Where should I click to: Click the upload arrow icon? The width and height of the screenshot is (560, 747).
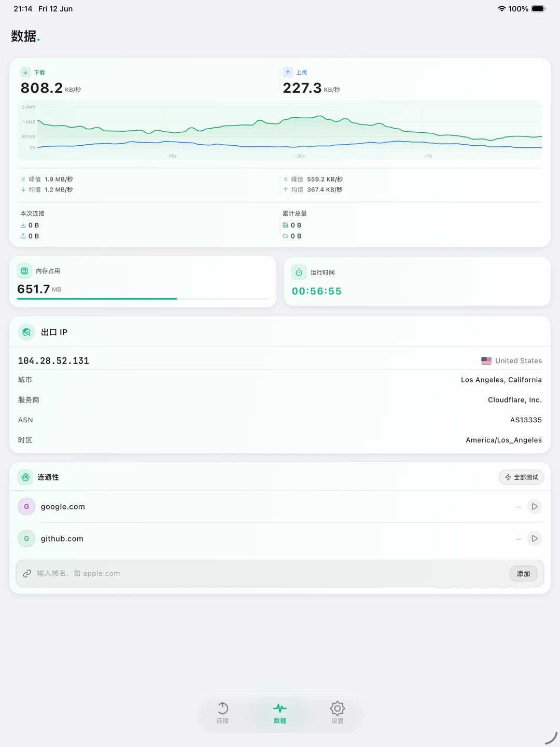tap(288, 72)
